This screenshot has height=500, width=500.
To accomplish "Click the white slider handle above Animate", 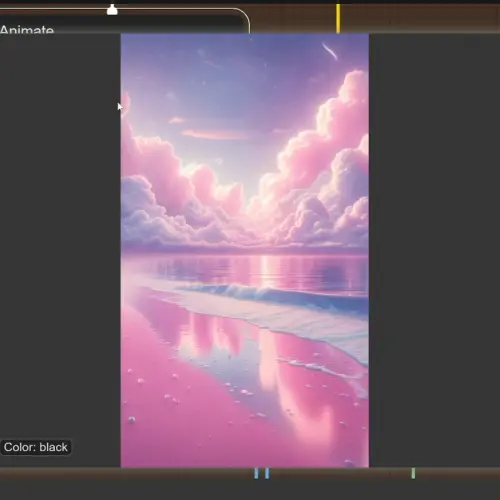I will (x=112, y=10).
